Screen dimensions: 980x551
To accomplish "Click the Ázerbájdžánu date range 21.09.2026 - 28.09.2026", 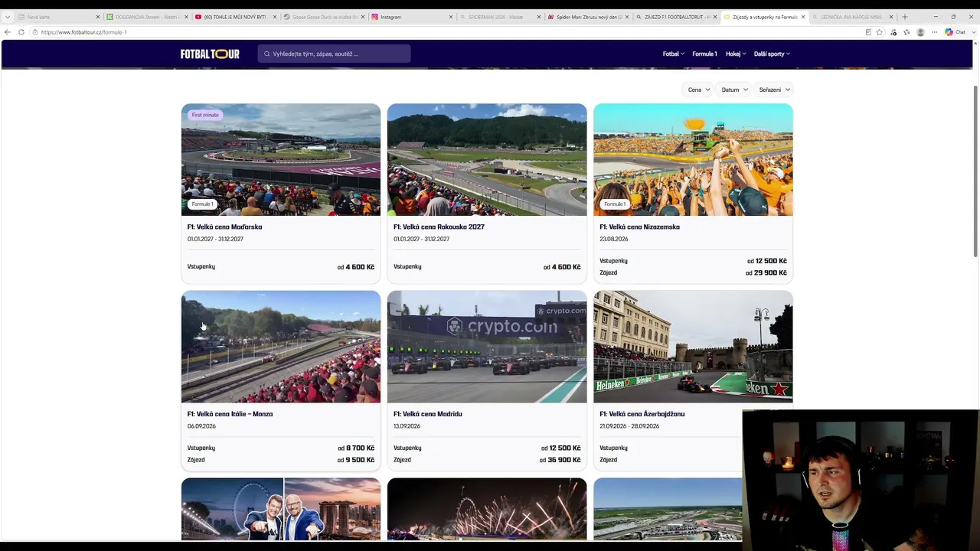I will [x=629, y=426].
